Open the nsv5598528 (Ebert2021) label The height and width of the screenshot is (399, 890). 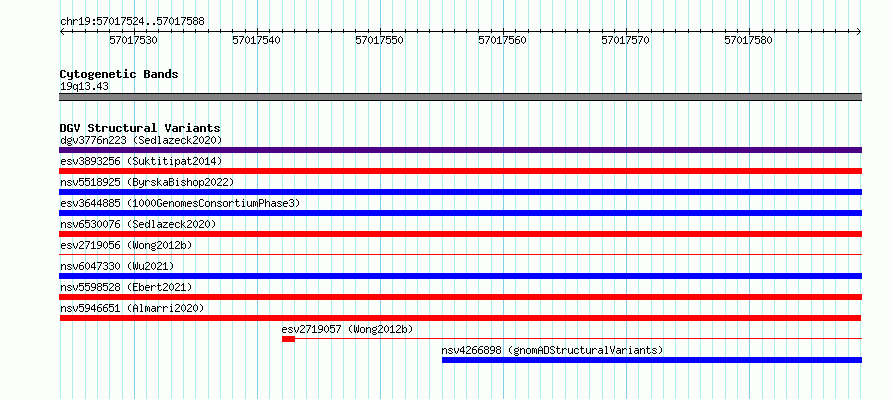(x=126, y=287)
